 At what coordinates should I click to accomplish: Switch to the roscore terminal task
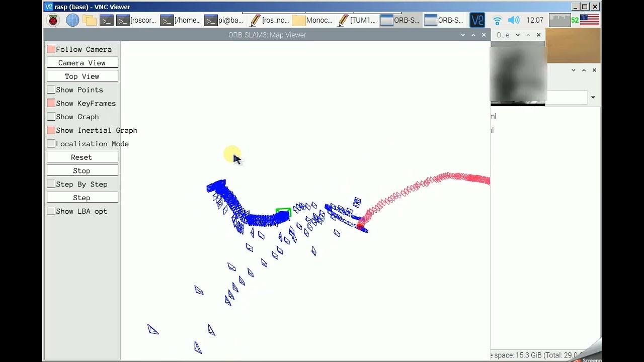click(x=137, y=20)
